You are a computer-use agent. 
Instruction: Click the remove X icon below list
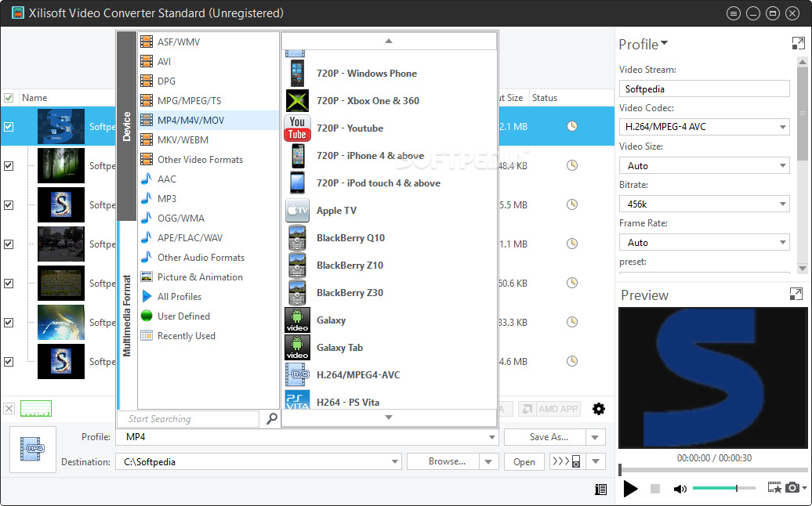tap(9, 409)
